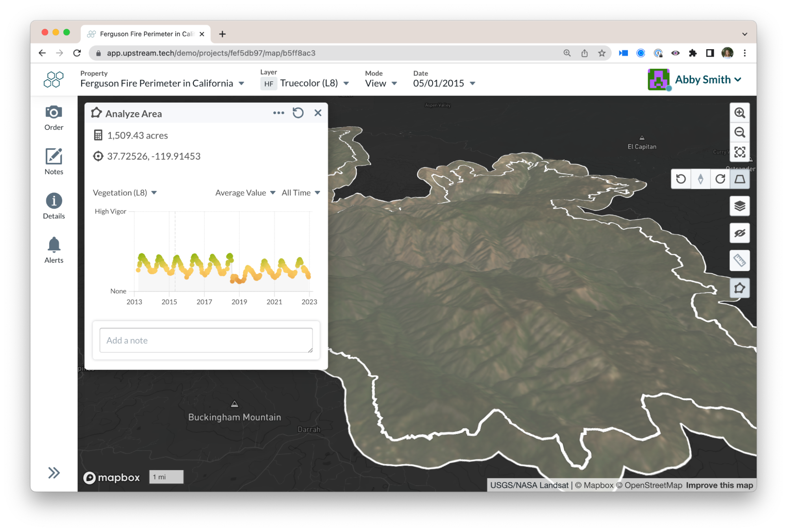
Task: Open the Order imagery panel
Action: point(54,116)
